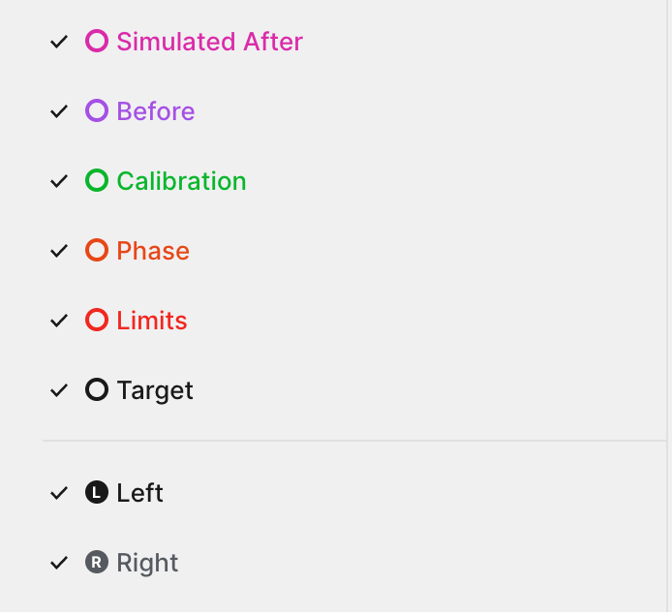672x616 pixels.
Task: Toggle the checkmark next to Right
Action: click(59, 564)
